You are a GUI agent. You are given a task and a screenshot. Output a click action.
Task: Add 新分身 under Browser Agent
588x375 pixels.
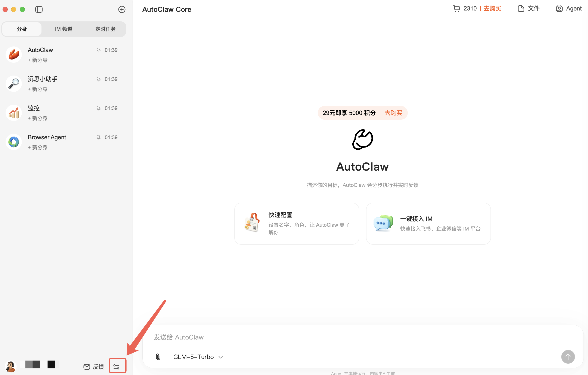pos(38,147)
